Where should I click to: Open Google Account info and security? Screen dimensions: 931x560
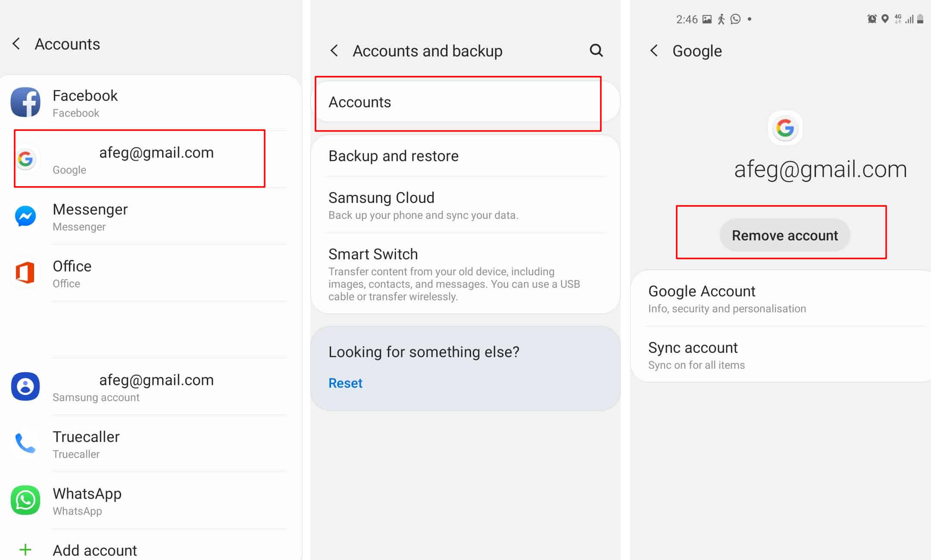coord(781,299)
